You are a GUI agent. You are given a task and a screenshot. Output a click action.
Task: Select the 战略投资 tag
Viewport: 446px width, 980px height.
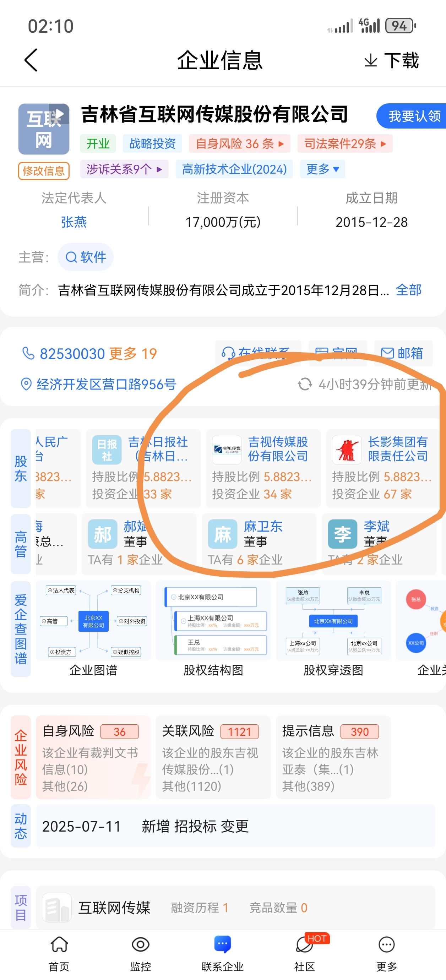click(152, 144)
